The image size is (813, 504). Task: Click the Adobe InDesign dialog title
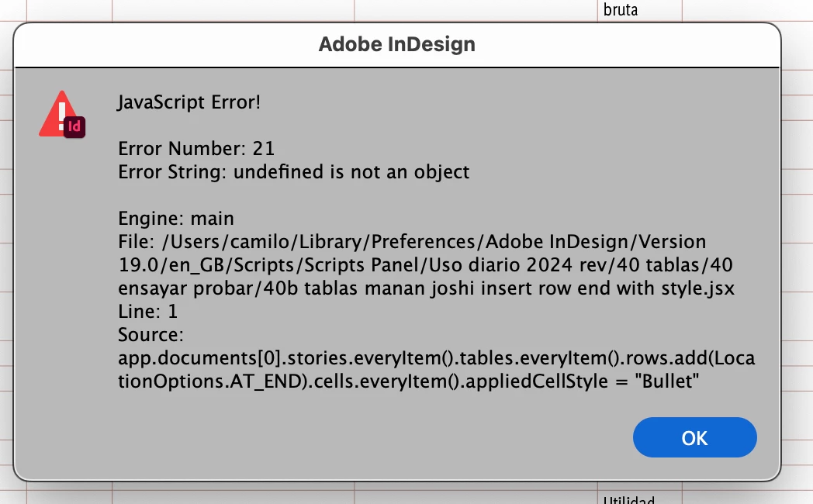tap(396, 44)
